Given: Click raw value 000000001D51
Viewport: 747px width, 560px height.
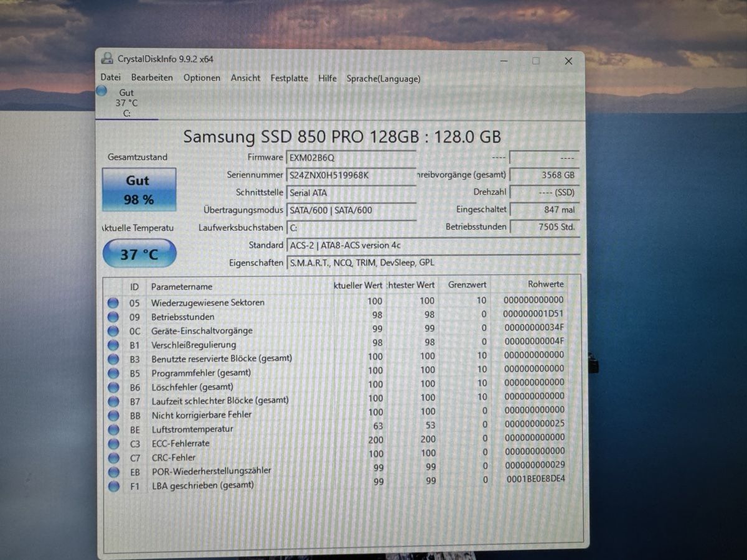Looking at the screenshot, I should tap(533, 314).
